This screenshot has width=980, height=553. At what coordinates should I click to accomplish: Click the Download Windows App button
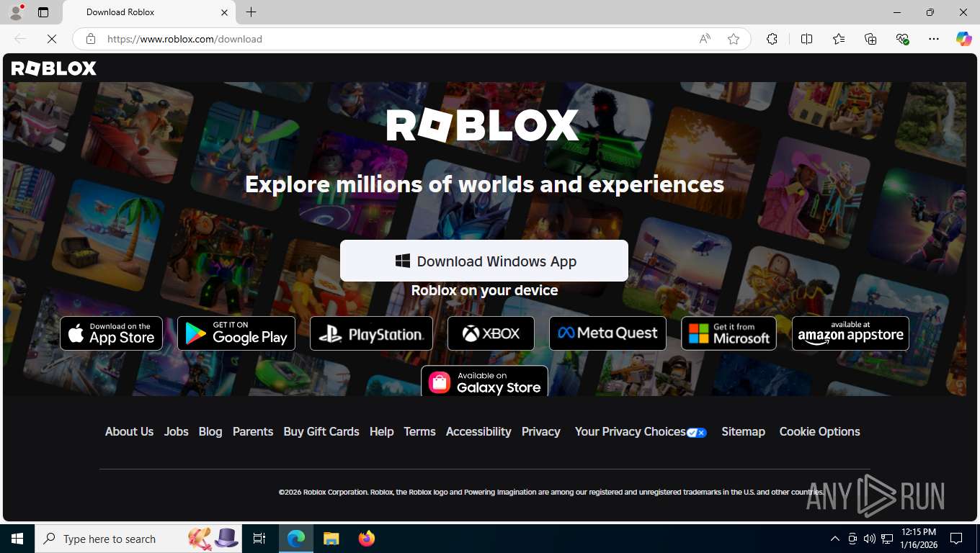(484, 261)
